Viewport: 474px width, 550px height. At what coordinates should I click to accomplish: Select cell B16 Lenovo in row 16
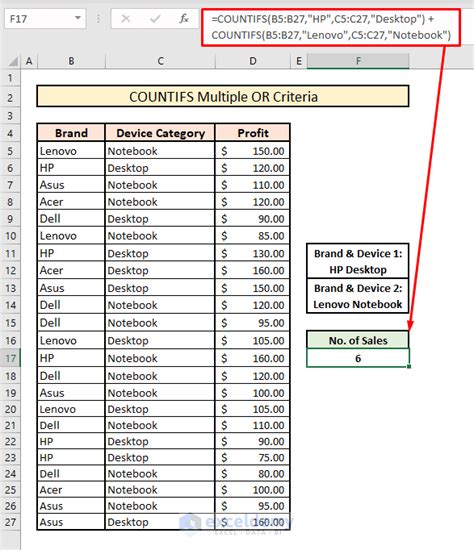[x=71, y=340]
